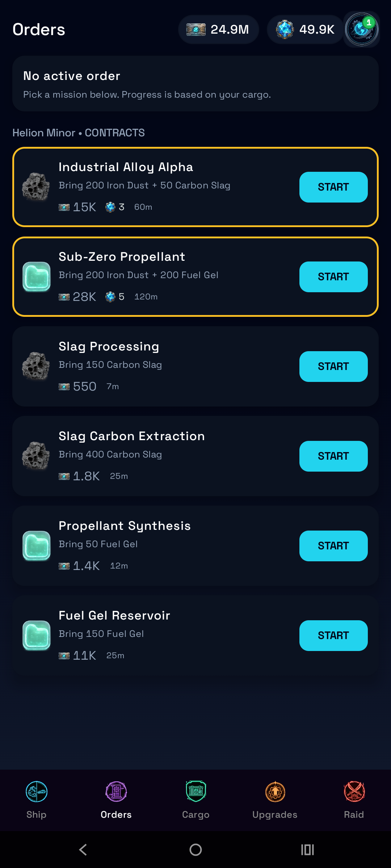Start the Industrial Alloy Alpha contract
The width and height of the screenshot is (391, 868).
click(x=333, y=187)
